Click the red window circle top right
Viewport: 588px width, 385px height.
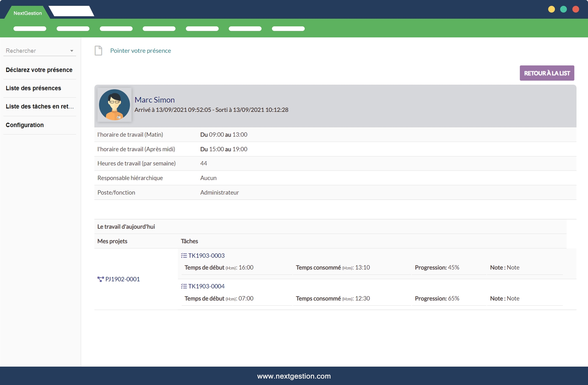(576, 10)
